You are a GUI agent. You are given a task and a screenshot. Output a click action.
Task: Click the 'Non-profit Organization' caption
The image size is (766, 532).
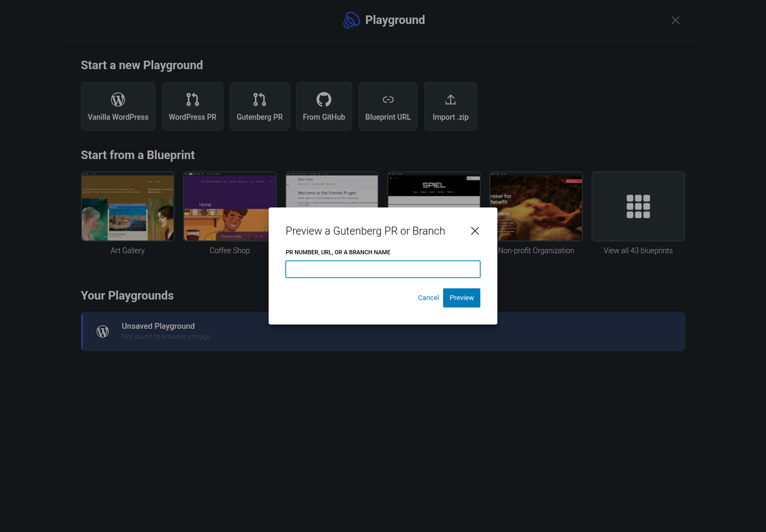pyautogui.click(x=536, y=251)
